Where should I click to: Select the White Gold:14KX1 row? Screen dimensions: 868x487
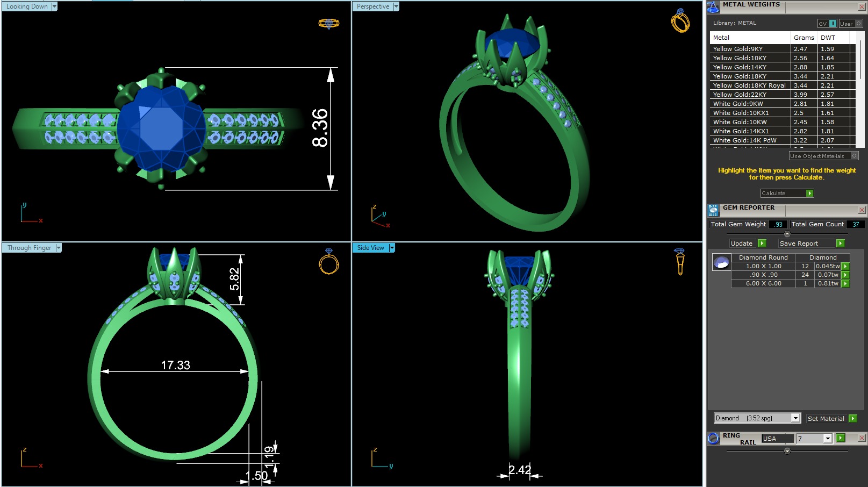click(x=783, y=131)
